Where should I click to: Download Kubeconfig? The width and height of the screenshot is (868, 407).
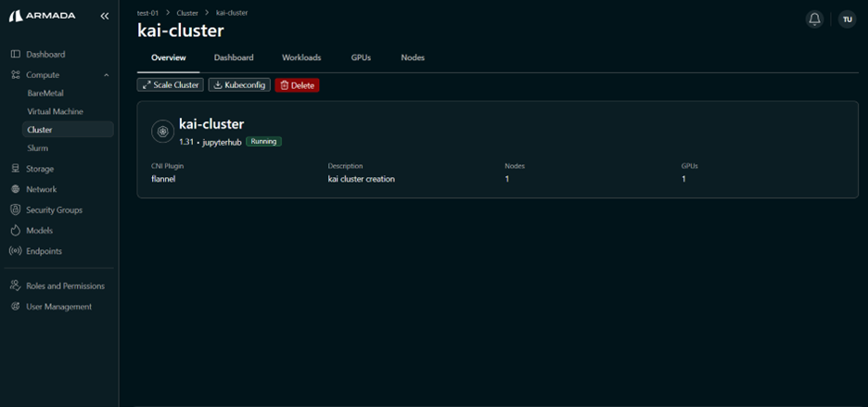coord(239,85)
